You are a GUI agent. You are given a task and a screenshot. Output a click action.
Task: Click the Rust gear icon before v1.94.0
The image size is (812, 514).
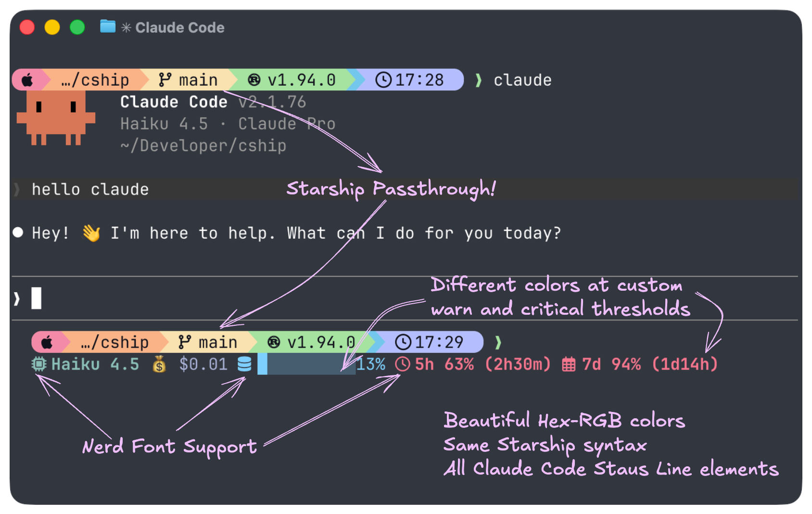tap(254, 80)
